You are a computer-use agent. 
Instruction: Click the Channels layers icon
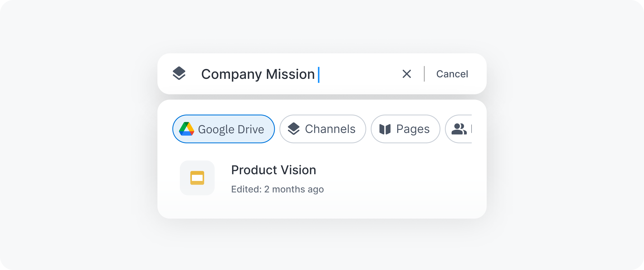click(293, 129)
